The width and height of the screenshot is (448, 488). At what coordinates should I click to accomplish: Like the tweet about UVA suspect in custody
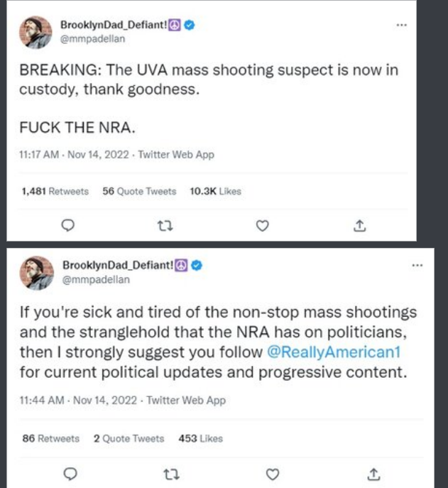pos(263,225)
